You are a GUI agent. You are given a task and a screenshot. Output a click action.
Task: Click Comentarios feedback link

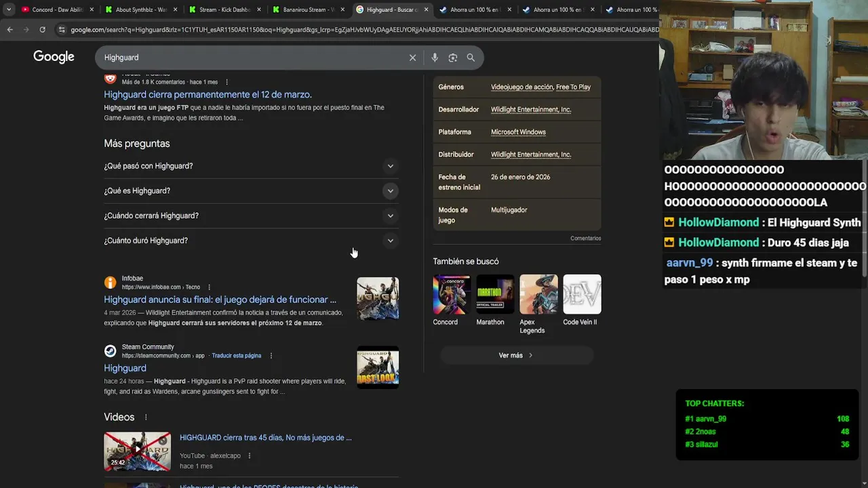(x=585, y=239)
